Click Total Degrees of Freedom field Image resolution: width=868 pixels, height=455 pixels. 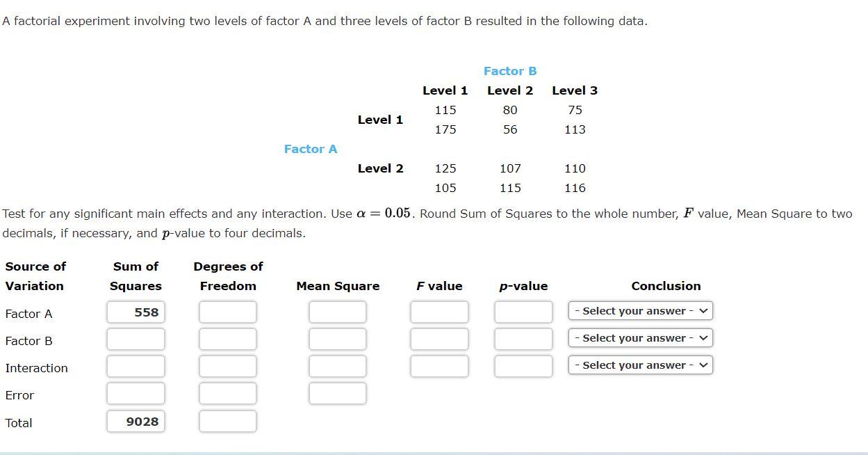tap(227, 421)
